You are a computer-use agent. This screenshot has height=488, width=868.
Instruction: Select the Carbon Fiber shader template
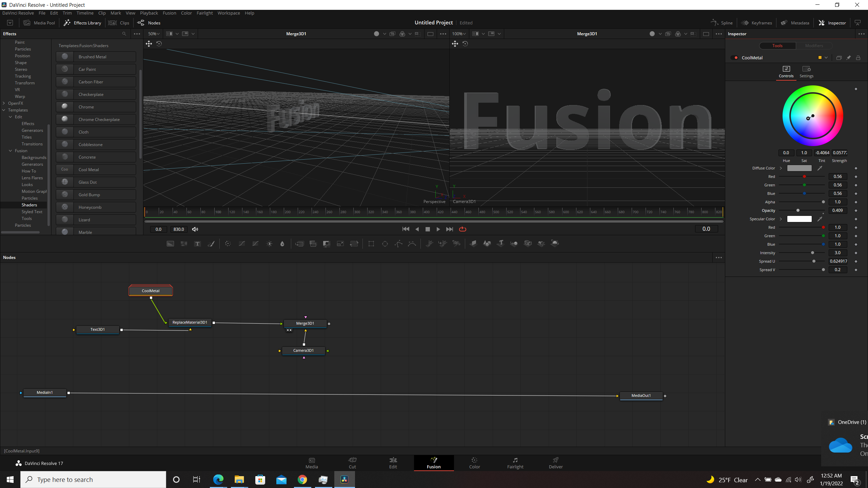96,82
